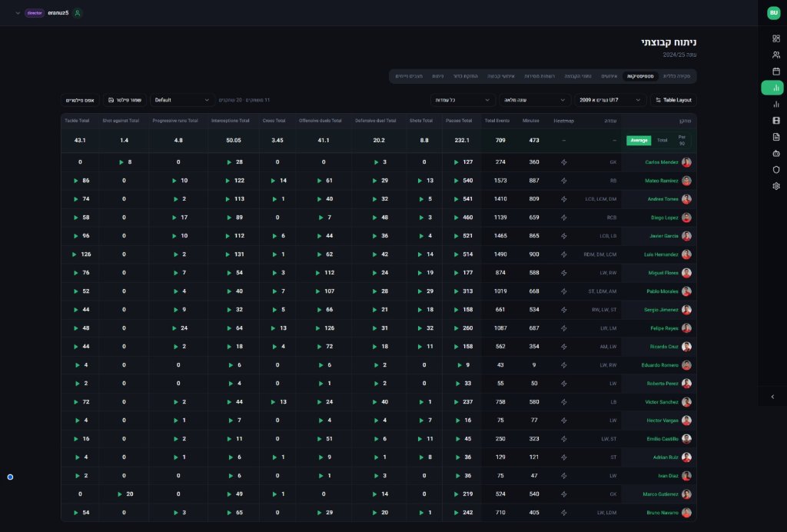Sort by Tackle Total column header
The image size is (787, 532).
click(77, 121)
